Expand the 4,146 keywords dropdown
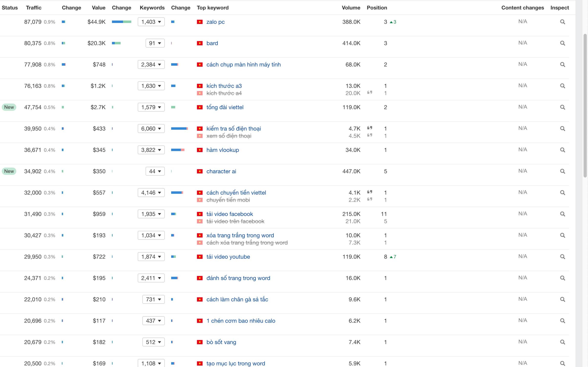This screenshot has width=588, height=367. 151,193
